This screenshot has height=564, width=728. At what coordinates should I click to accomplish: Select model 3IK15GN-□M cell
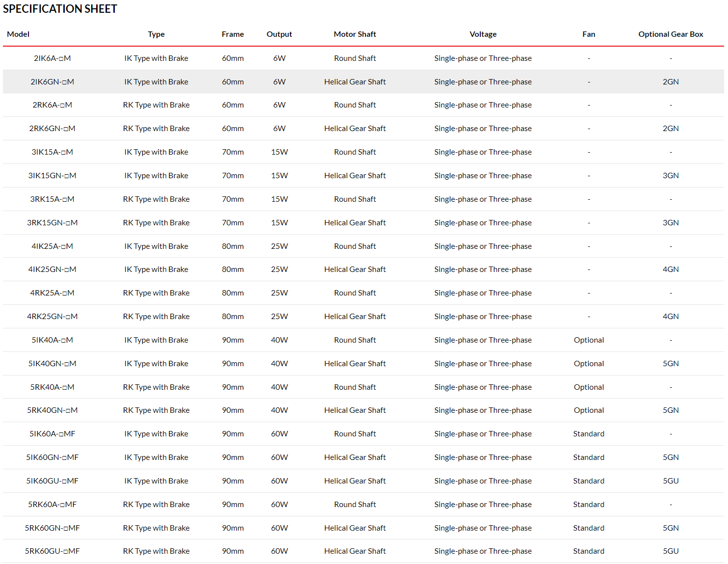pyautogui.click(x=52, y=176)
